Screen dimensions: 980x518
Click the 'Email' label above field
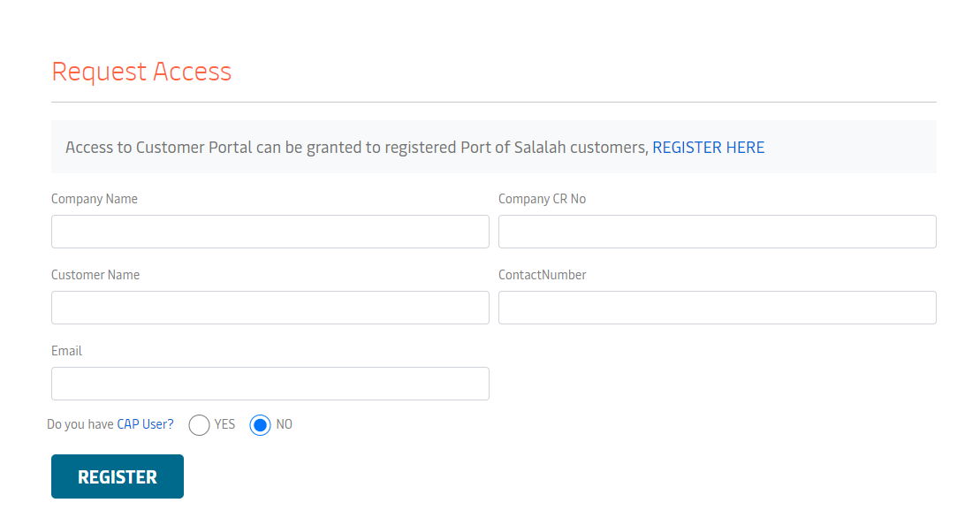click(x=66, y=351)
